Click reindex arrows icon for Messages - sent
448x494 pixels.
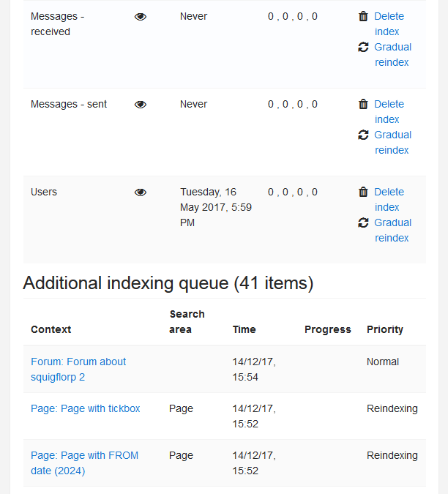(363, 135)
